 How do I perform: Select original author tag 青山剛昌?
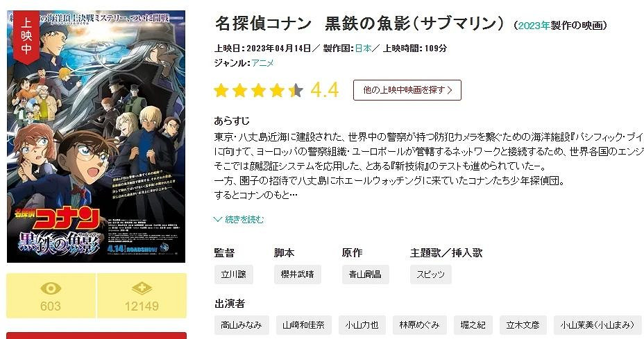[366, 275]
